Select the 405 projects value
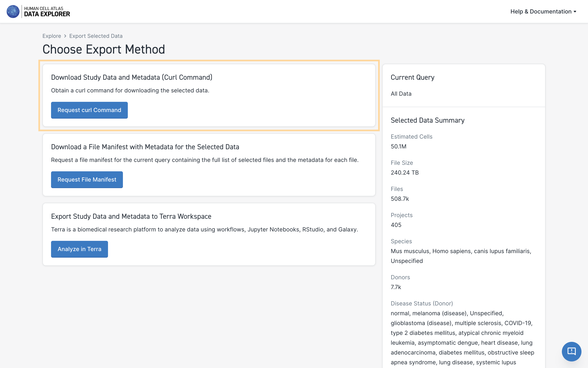 point(396,225)
